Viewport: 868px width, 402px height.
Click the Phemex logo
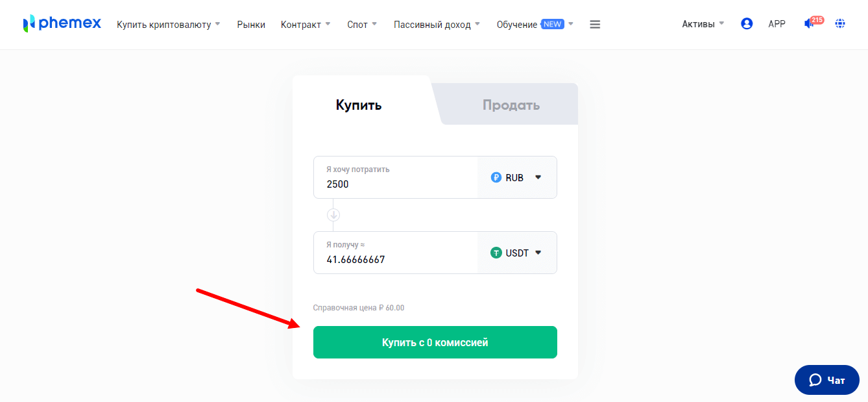tap(62, 24)
